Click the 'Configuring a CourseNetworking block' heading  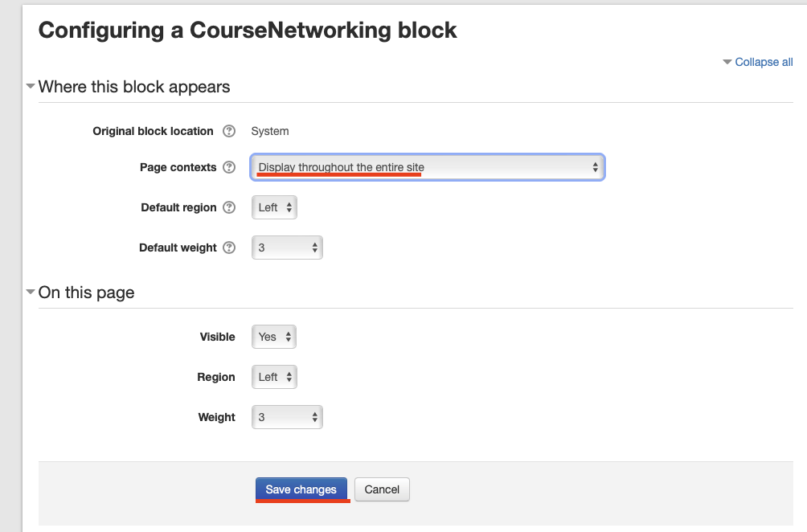coord(248,31)
